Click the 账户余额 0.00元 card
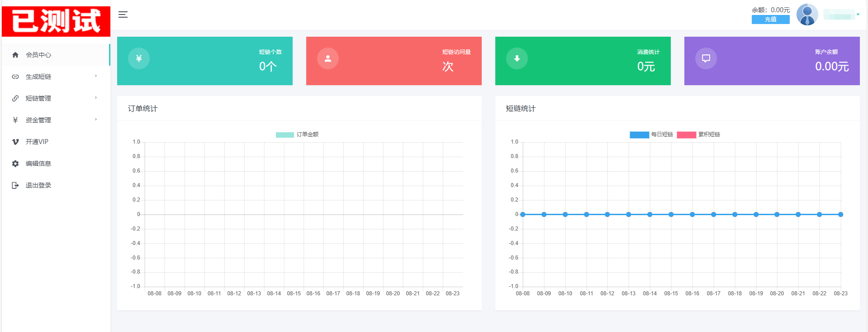The height and width of the screenshot is (332, 868). tap(772, 61)
